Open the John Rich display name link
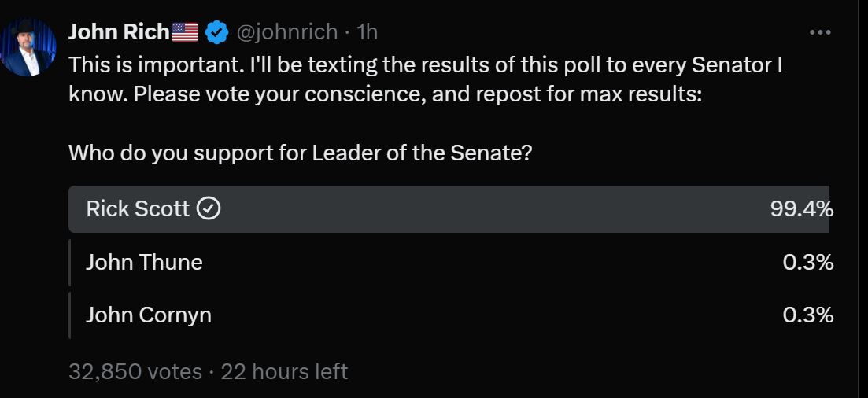 tap(119, 31)
